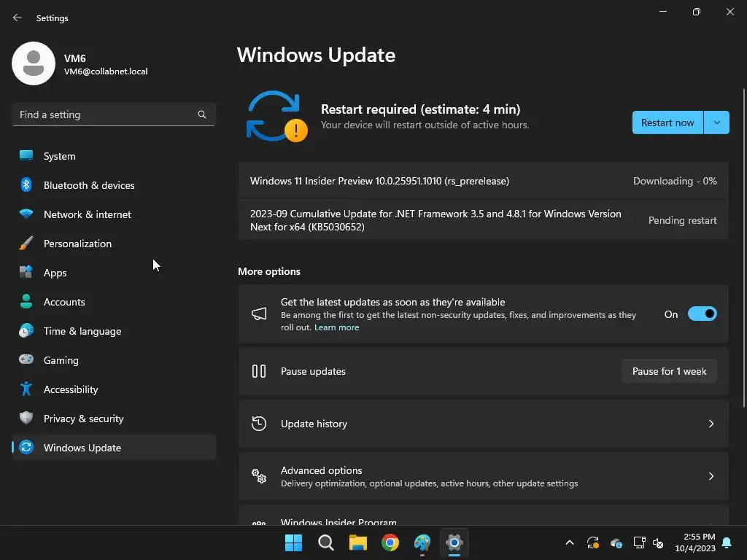
Task: Open Network & internet category
Action: pos(113,214)
